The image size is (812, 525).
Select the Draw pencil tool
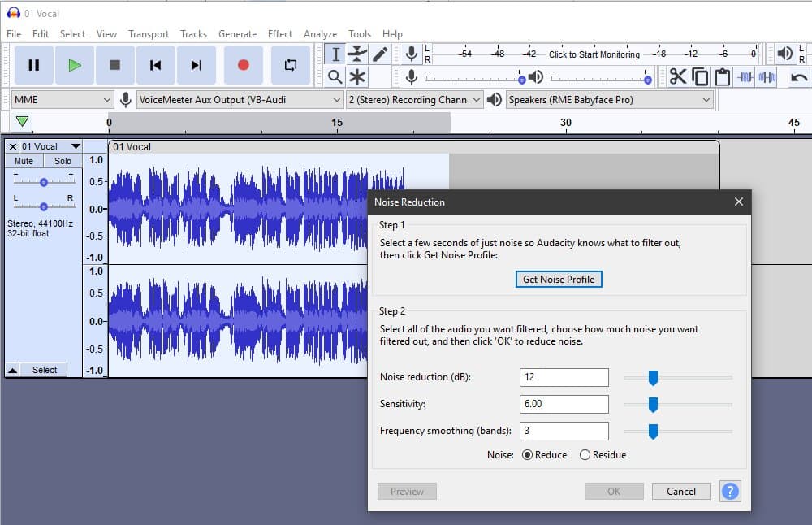pyautogui.click(x=379, y=54)
